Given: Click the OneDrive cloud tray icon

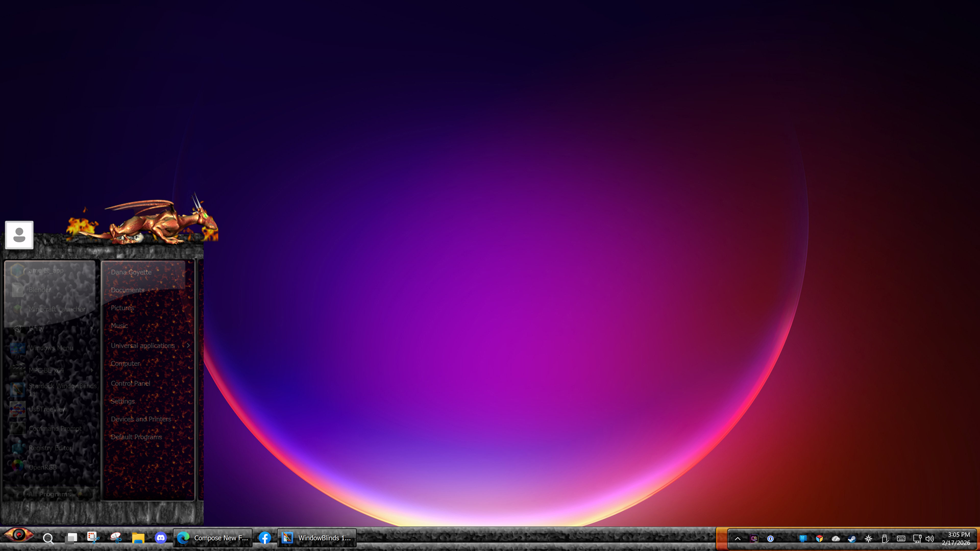Looking at the screenshot, I should click(836, 538).
